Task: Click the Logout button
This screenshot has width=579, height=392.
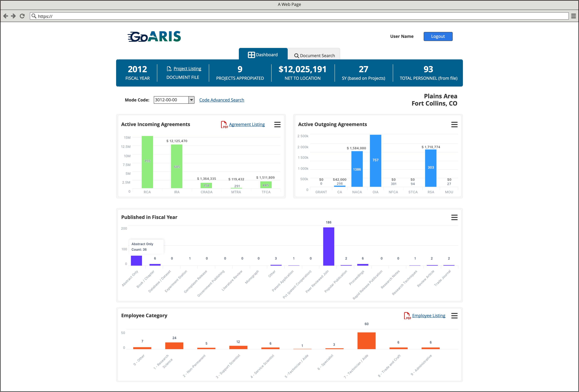Action: pos(438,36)
